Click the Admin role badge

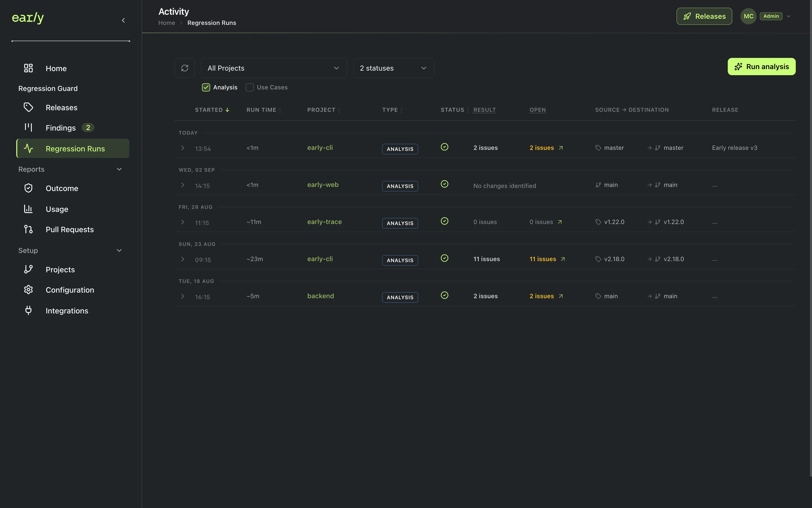pyautogui.click(x=771, y=16)
